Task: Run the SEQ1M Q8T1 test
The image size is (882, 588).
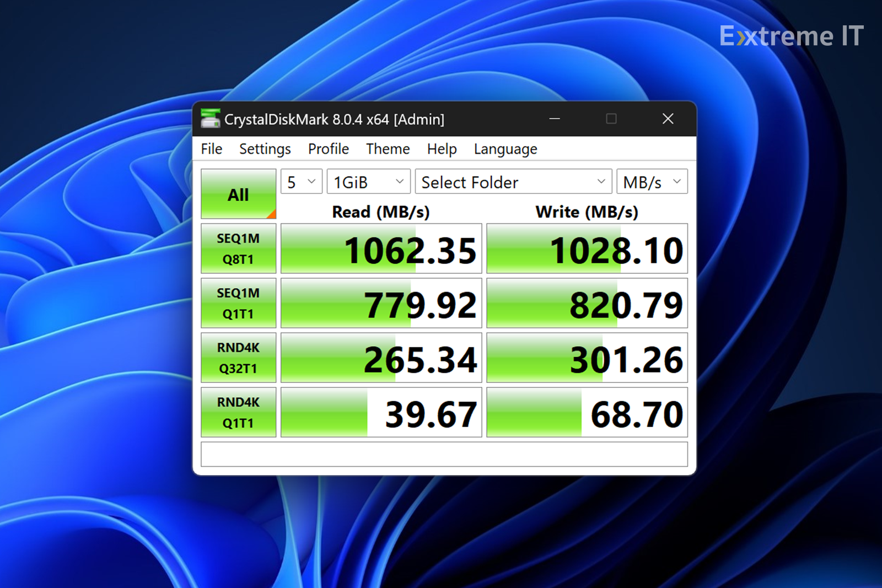Action: [239, 249]
